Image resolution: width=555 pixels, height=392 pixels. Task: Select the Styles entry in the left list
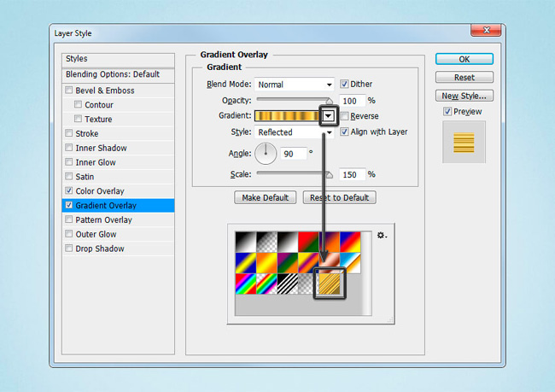click(118, 59)
